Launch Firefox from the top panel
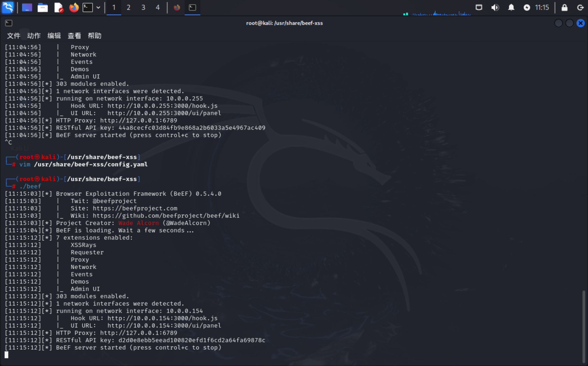The image size is (588, 366). tap(74, 7)
